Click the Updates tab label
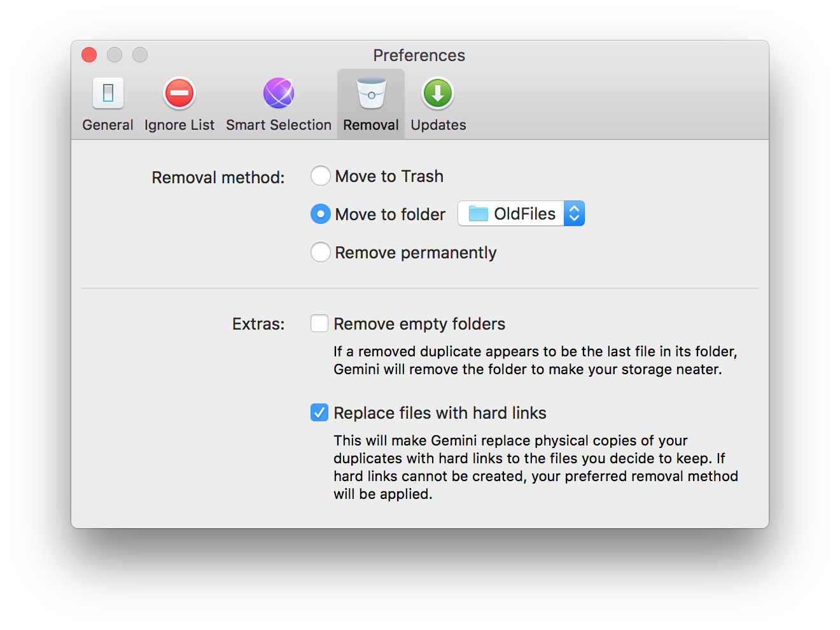 coord(438,125)
